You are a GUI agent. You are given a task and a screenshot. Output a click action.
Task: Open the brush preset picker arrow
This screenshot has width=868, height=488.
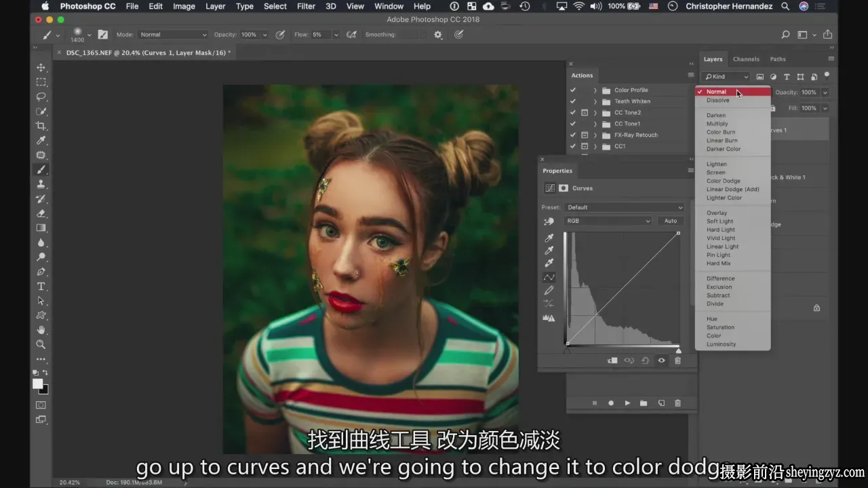pos(89,35)
